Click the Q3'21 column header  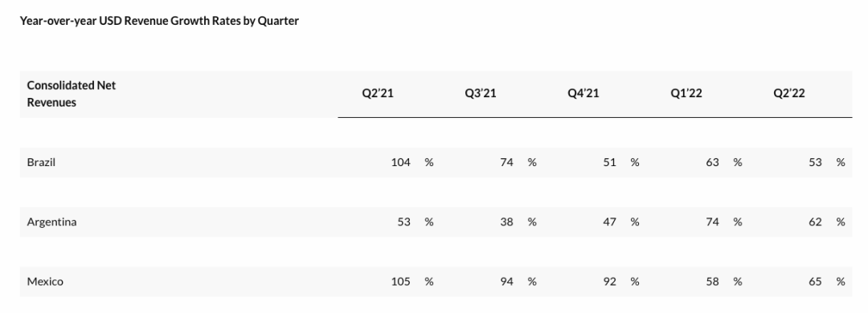pos(481,93)
